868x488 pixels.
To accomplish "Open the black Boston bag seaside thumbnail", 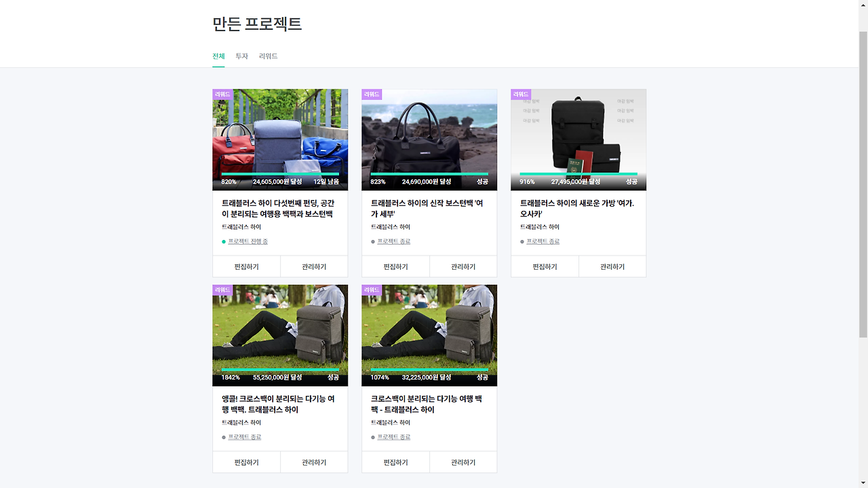I will pyautogui.click(x=429, y=140).
